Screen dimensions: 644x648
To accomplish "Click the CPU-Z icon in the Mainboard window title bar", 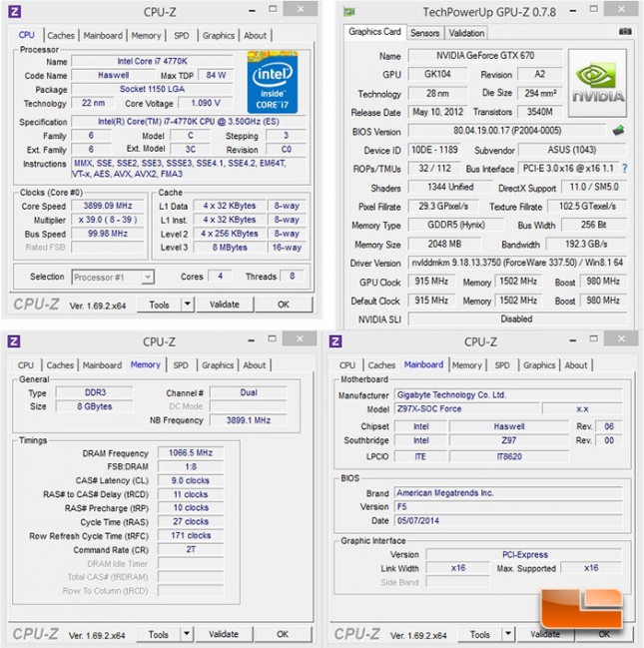I will (x=335, y=341).
